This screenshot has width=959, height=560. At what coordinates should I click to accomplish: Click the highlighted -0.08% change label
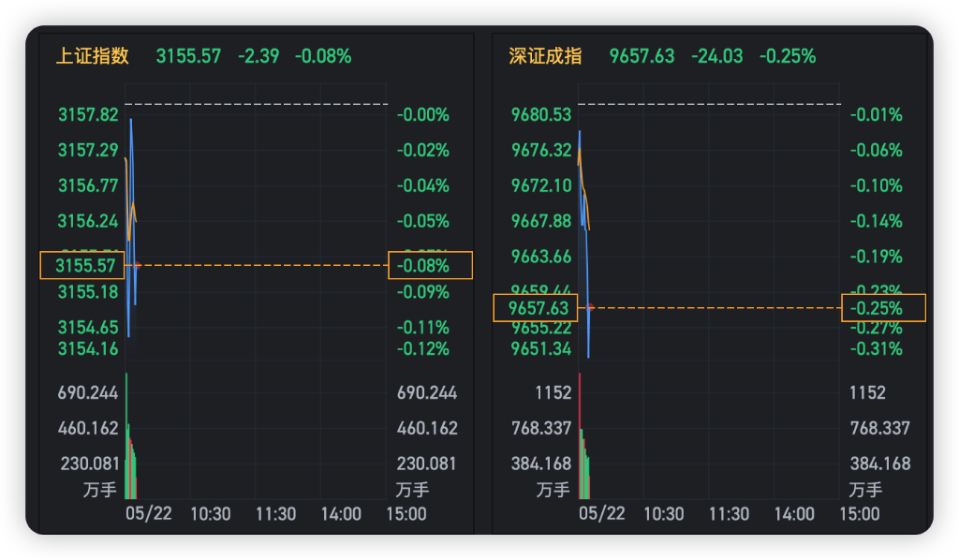pyautogui.click(x=431, y=265)
